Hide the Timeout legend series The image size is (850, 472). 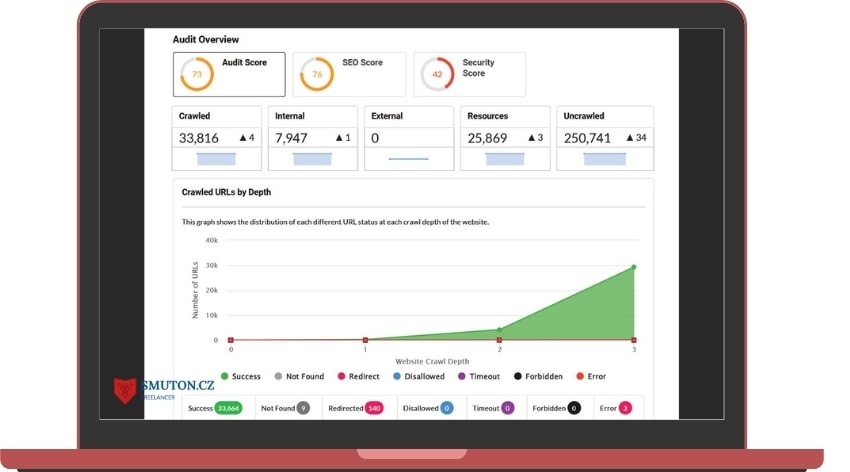coord(479,376)
